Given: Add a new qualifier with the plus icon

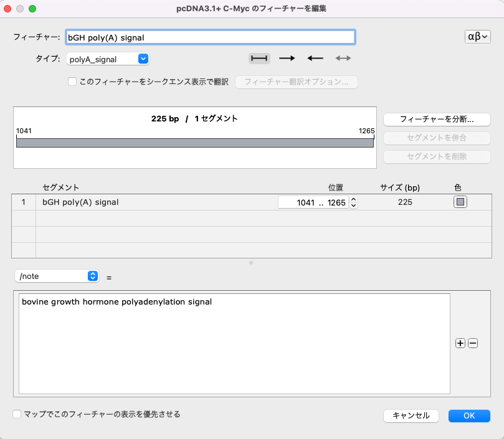Looking at the screenshot, I should tap(460, 342).
